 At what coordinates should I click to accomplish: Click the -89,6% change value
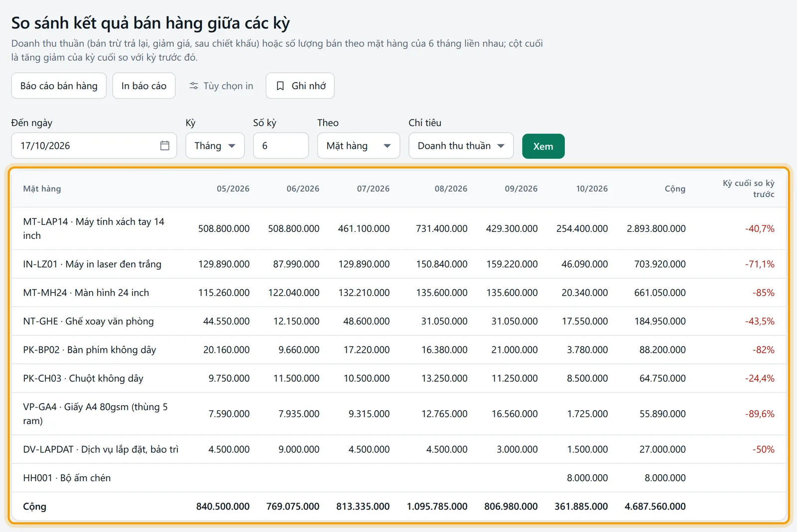[x=760, y=414]
